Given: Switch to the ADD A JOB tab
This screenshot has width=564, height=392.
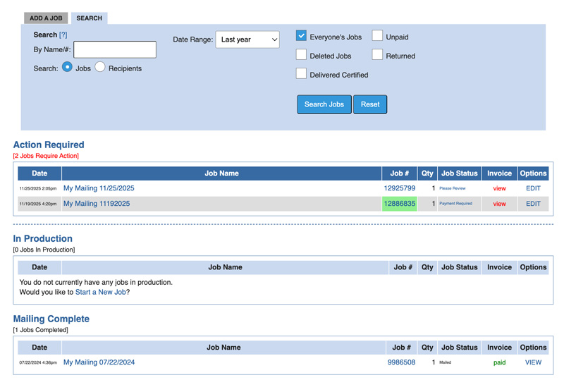Looking at the screenshot, I should tap(46, 18).
